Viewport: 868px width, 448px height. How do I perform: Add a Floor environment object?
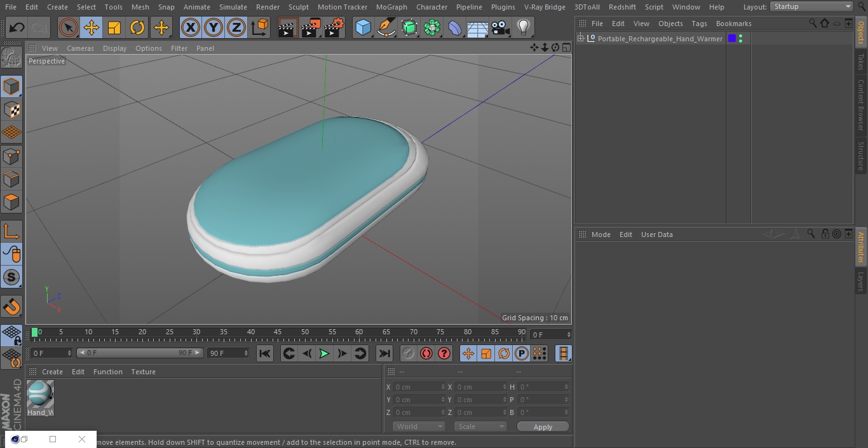point(477,28)
